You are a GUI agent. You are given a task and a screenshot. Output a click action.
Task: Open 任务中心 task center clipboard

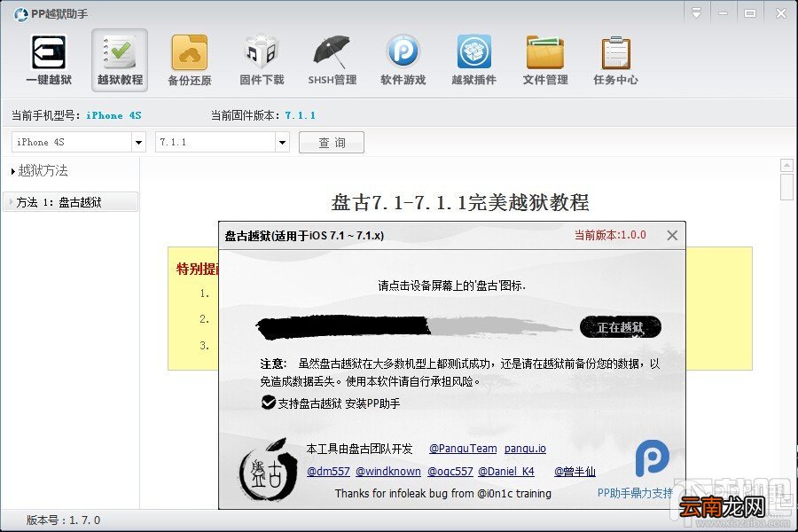point(616,60)
